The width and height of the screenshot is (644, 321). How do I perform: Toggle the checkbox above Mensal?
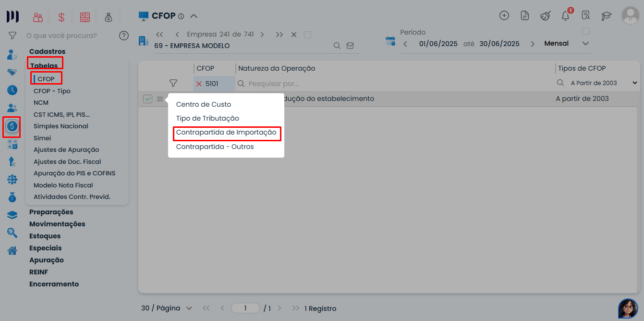click(585, 31)
